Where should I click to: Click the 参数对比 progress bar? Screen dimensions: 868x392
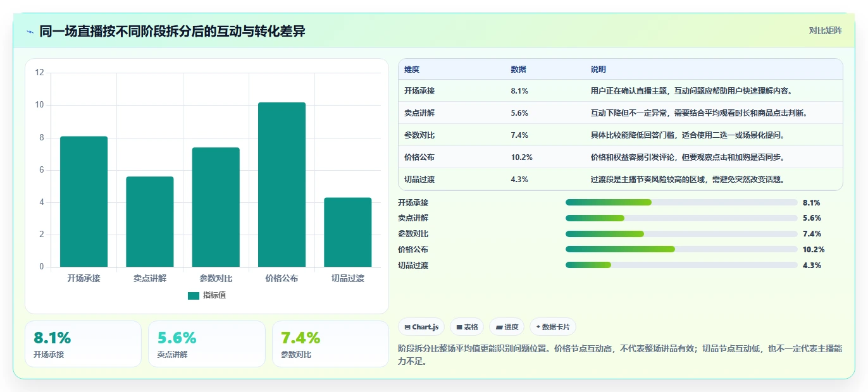tap(681, 234)
